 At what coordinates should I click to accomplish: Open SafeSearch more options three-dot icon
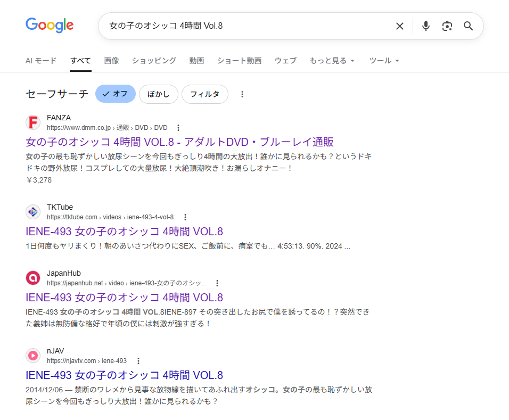242,94
